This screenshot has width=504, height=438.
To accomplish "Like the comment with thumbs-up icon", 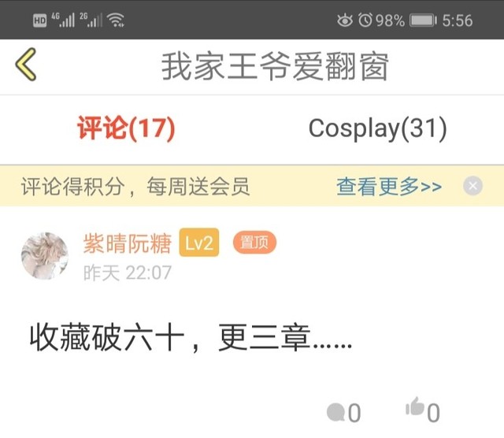I will pyautogui.click(x=415, y=406).
